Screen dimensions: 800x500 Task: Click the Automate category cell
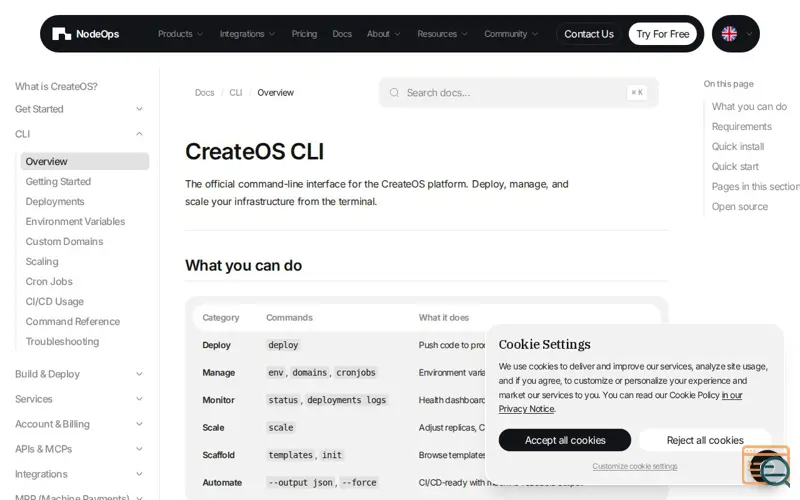tap(222, 482)
